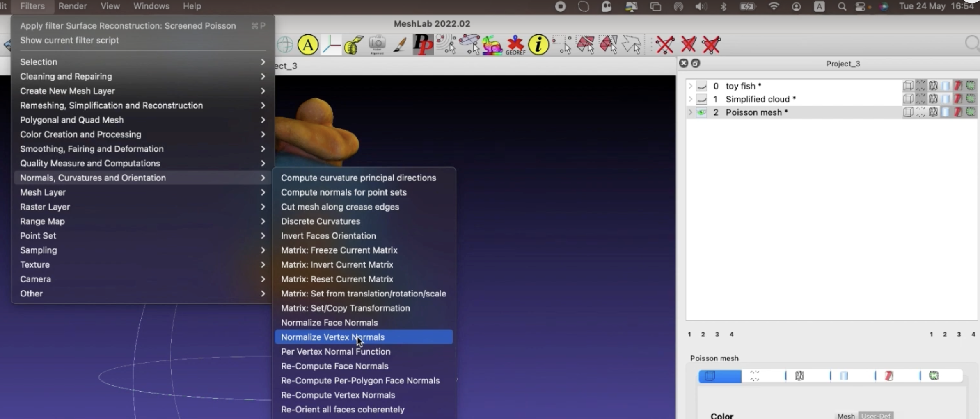980x419 pixels.
Task: Show the toy fish layer
Action: tap(702, 86)
